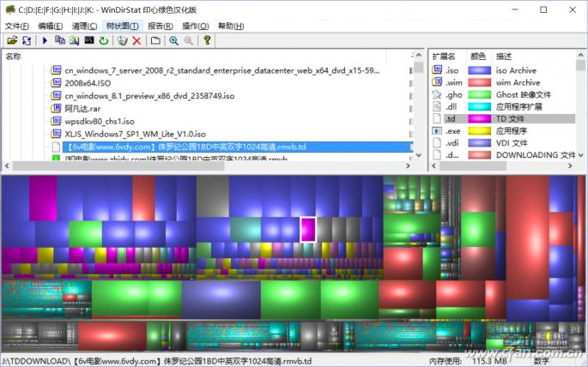
Task: Click the 内存使用 115.3 MB status entry
Action: (466, 361)
